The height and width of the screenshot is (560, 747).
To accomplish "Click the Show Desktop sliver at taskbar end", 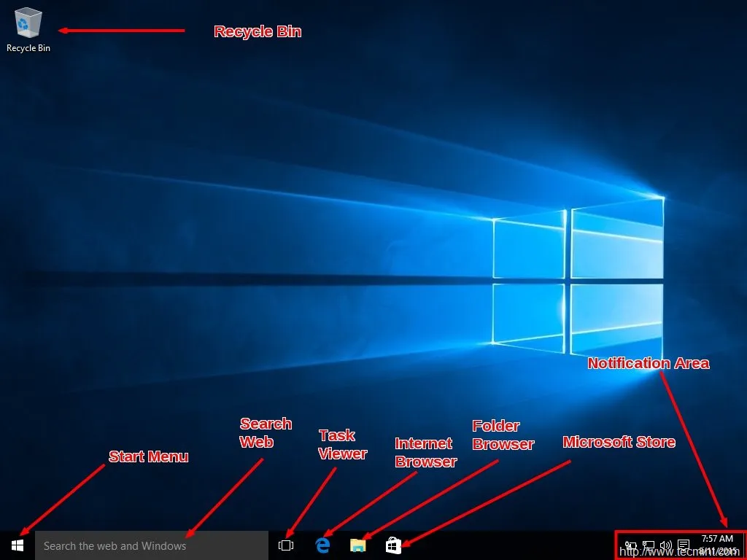I will coord(744,545).
